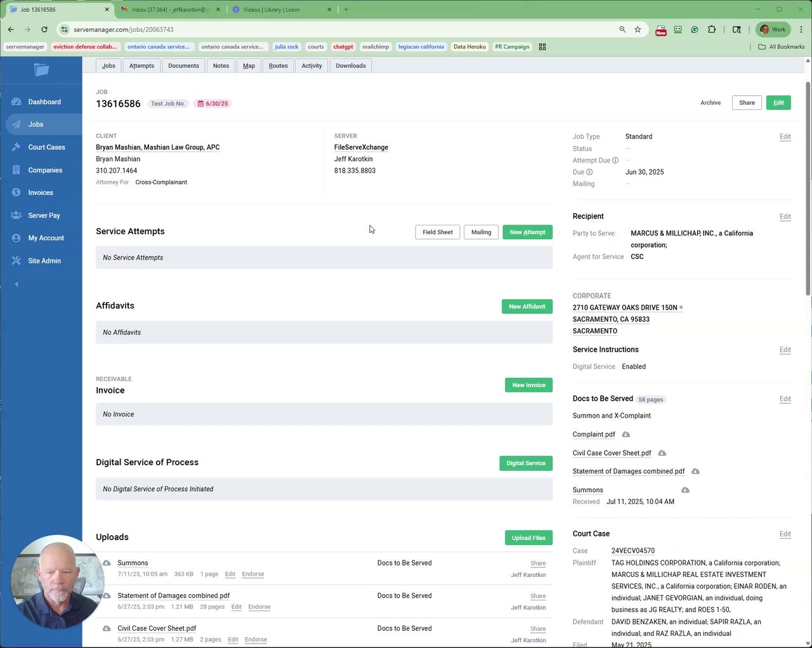Download Statement of Damages combined.pdf cloud icon
Image resolution: width=812 pixels, height=648 pixels.
695,472
